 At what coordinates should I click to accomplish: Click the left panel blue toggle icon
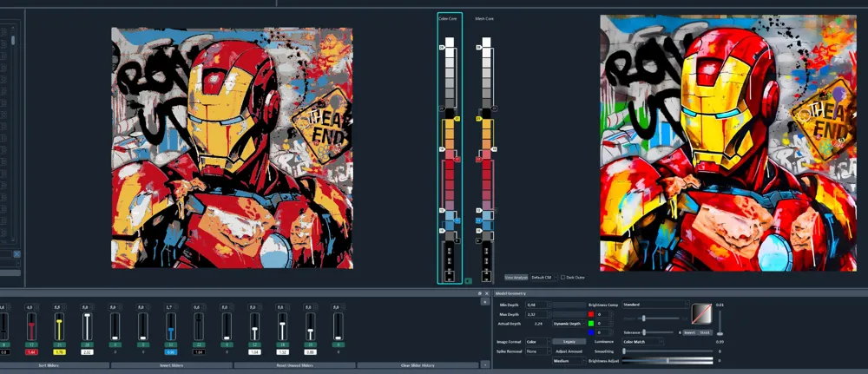(x=16, y=254)
